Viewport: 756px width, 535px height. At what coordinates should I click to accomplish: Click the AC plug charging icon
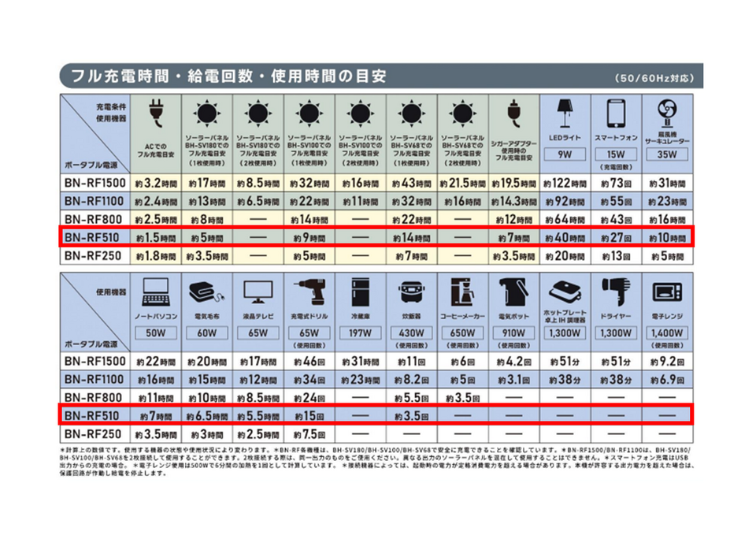click(156, 116)
